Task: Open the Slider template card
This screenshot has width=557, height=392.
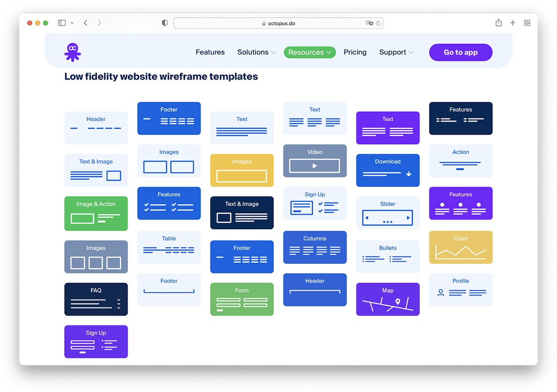Action: 388,213
